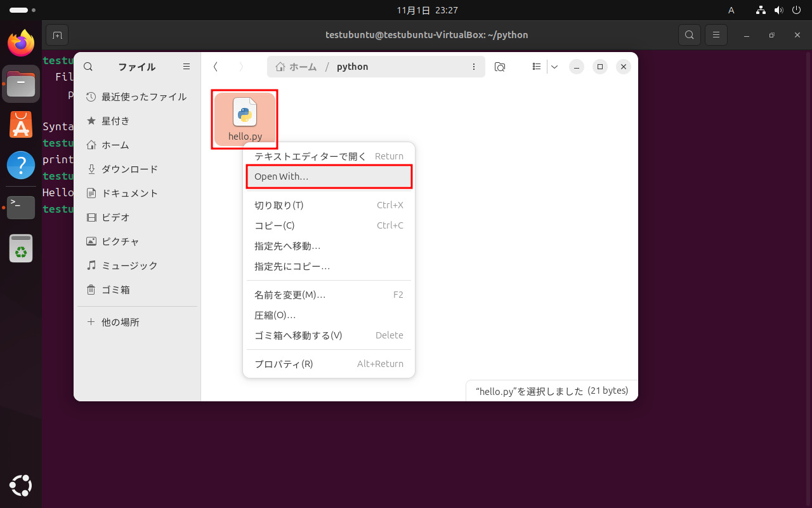Open the Terminal header search
The height and width of the screenshot is (508, 812).
pyautogui.click(x=689, y=35)
